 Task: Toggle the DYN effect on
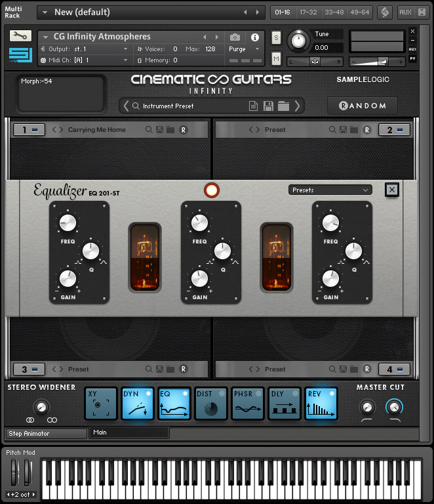point(138,404)
